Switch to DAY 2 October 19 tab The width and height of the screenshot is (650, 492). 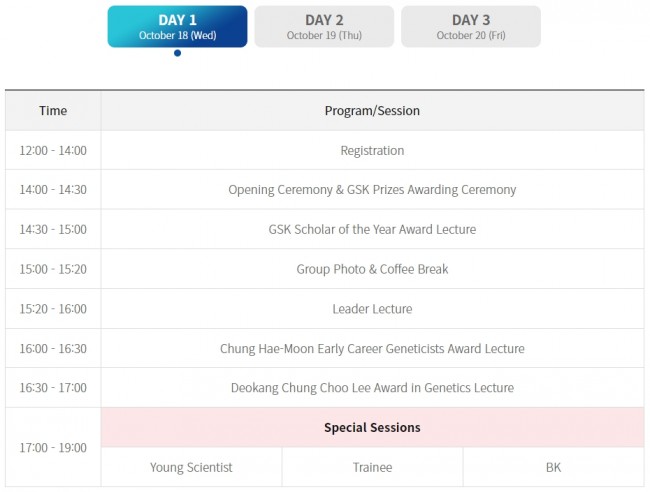pyautogui.click(x=324, y=27)
